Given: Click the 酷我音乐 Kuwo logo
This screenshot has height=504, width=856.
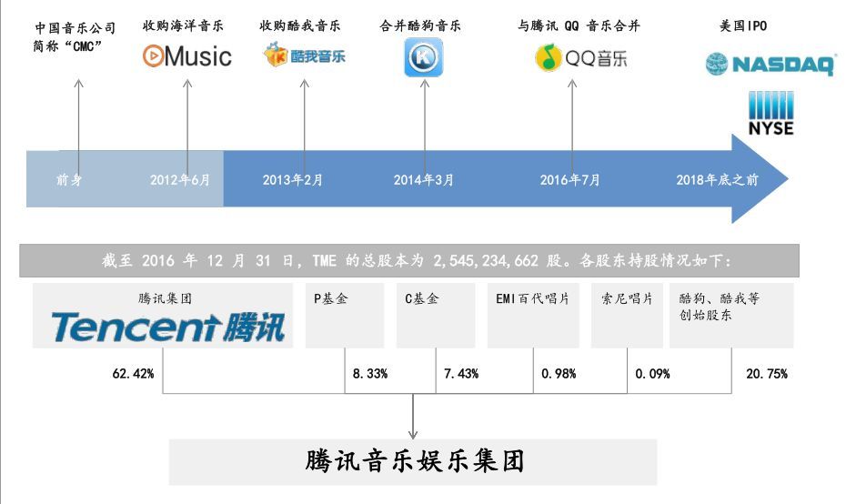Looking at the screenshot, I should (x=305, y=55).
